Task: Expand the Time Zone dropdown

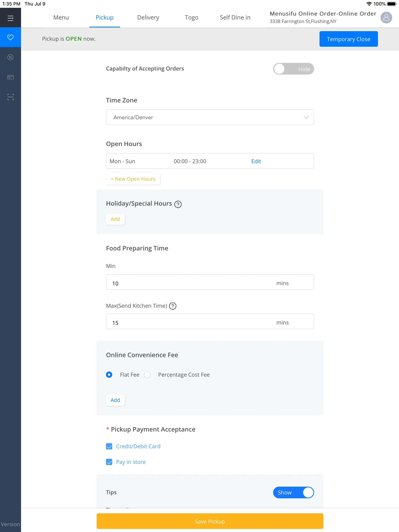Action: pyautogui.click(x=210, y=117)
